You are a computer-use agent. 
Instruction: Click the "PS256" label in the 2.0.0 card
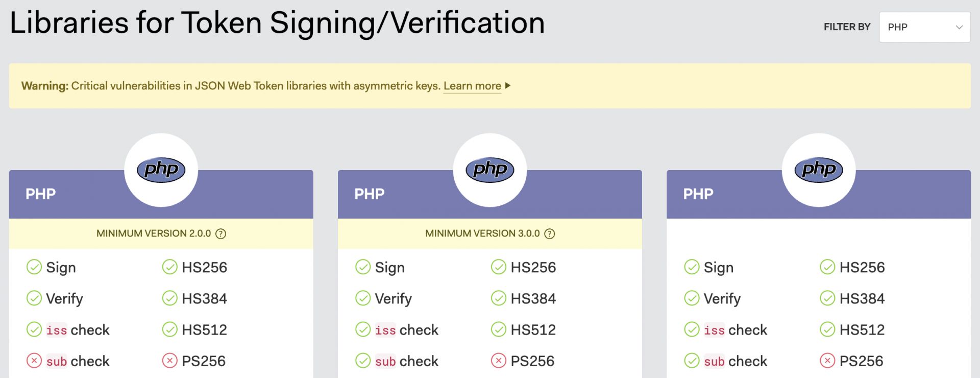204,361
